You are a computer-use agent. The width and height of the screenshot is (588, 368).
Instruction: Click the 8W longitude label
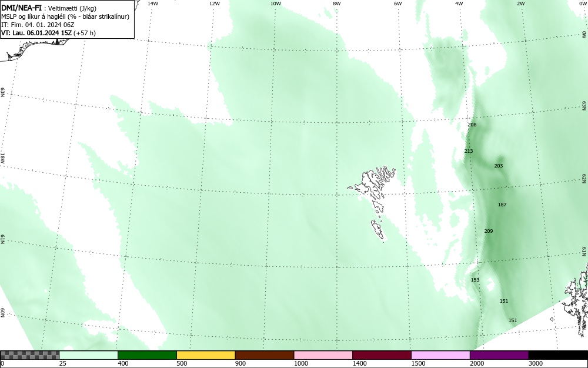coord(337,4)
